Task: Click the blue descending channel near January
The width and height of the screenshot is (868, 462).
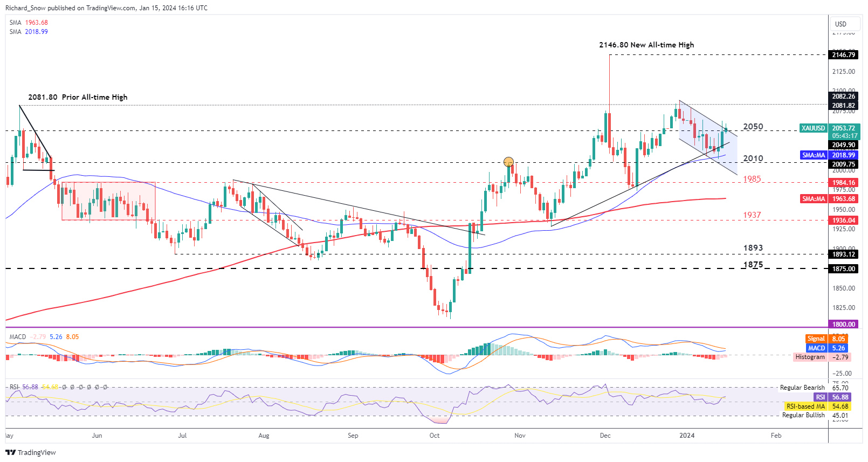Action: 708,137
